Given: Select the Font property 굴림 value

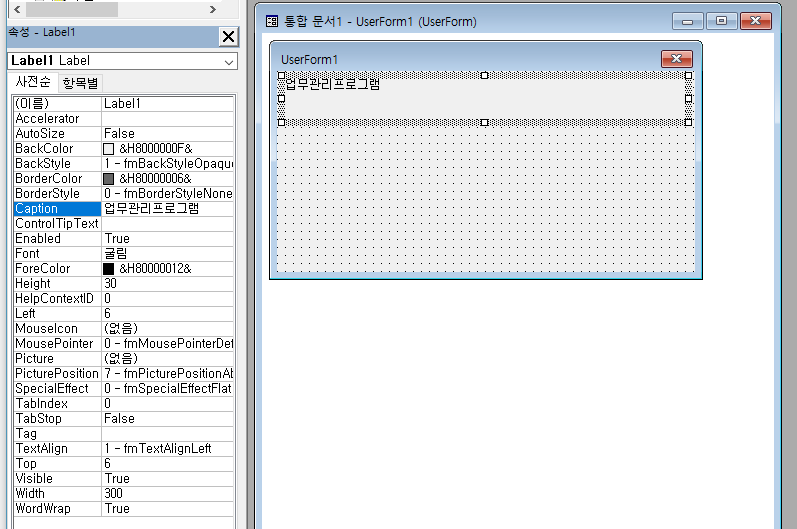Looking at the screenshot, I should [x=168, y=254].
